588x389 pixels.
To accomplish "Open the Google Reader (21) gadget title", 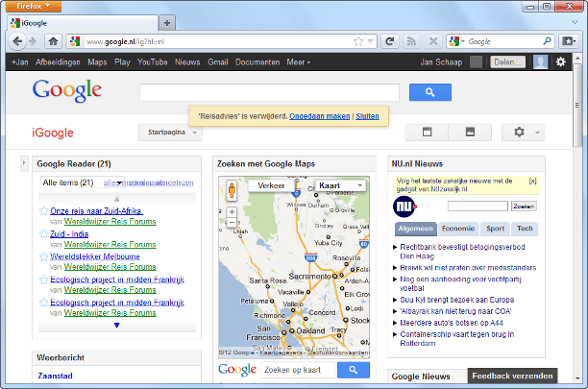I will pyautogui.click(x=74, y=164).
